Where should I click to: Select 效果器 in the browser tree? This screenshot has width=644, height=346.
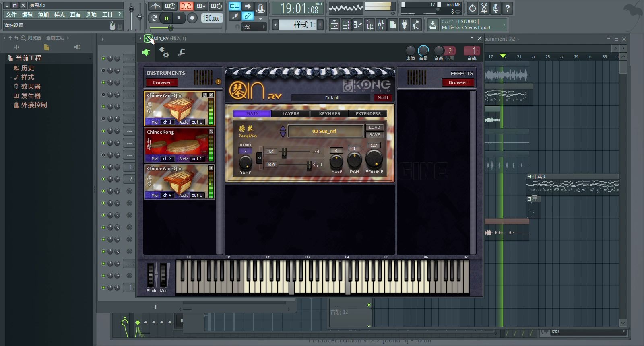[x=31, y=86]
